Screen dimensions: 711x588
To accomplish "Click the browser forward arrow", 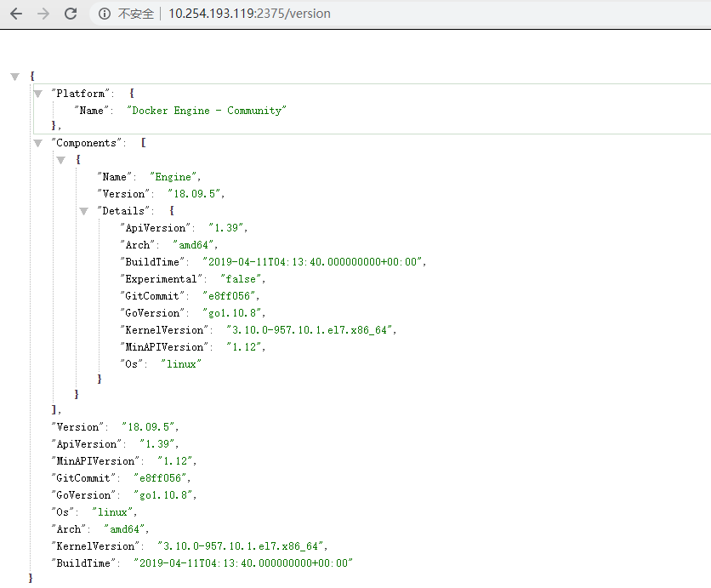I will tap(43, 14).
